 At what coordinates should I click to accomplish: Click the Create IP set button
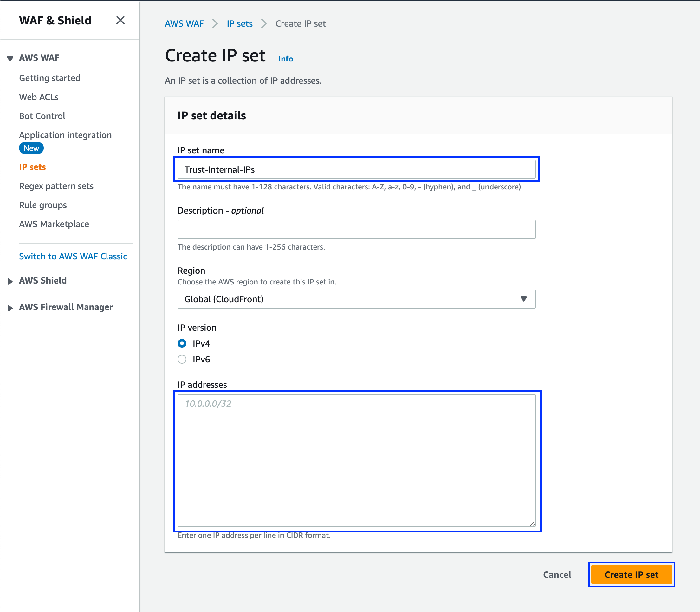point(631,575)
